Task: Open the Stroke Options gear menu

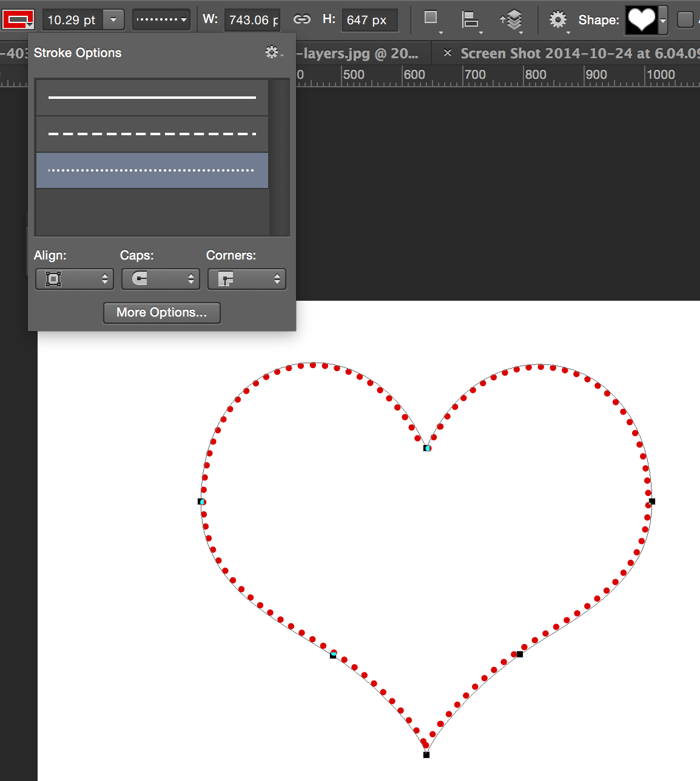Action: [x=272, y=53]
